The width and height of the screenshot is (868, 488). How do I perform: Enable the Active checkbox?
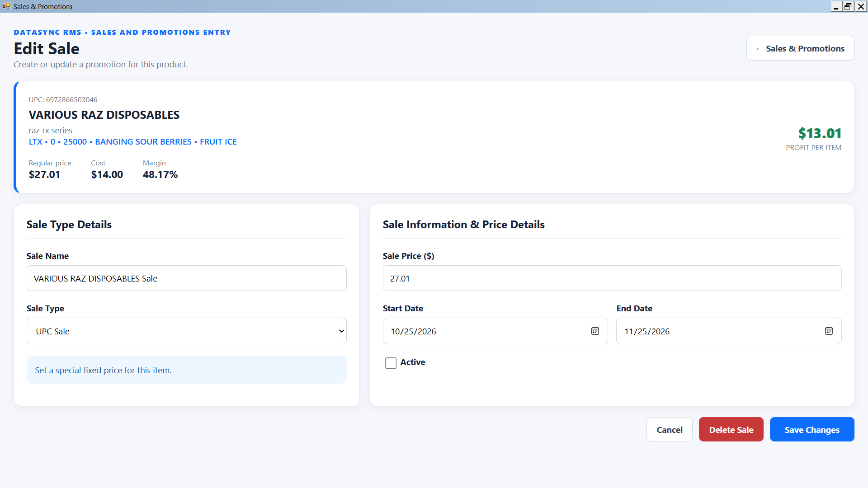pyautogui.click(x=391, y=363)
